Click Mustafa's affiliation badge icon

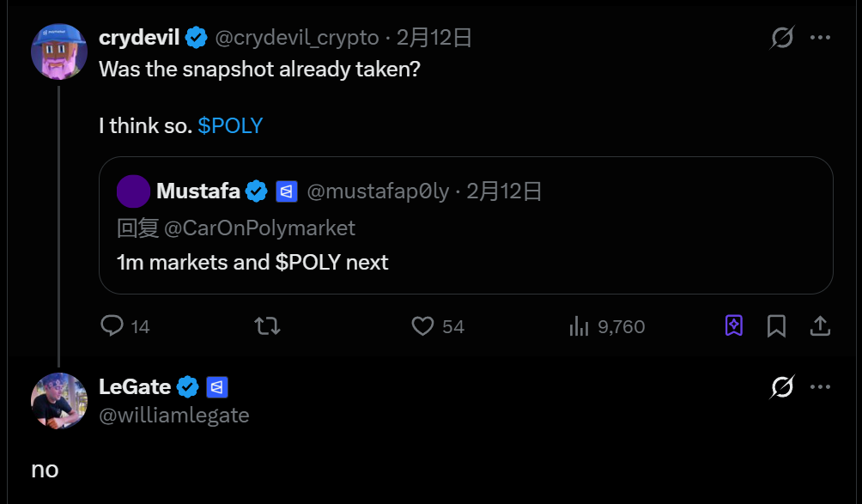(x=287, y=191)
